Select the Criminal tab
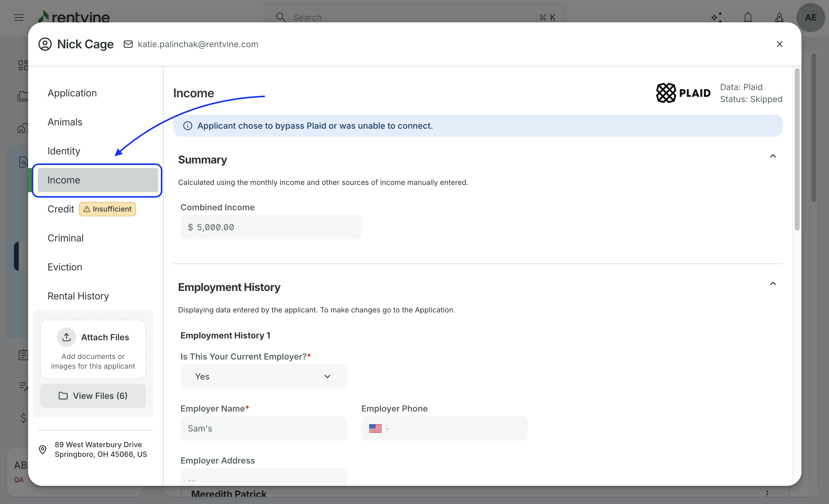The height and width of the screenshot is (504, 829). click(65, 238)
